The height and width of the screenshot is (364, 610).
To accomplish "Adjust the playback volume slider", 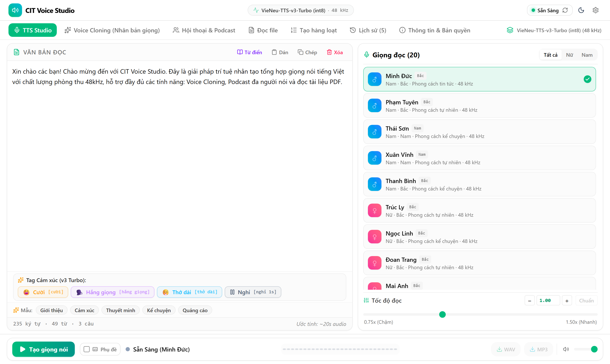I will pyautogui.click(x=586, y=349).
